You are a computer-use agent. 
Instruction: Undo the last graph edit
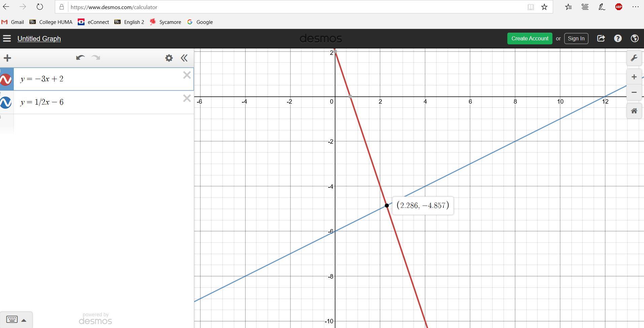[x=80, y=58]
